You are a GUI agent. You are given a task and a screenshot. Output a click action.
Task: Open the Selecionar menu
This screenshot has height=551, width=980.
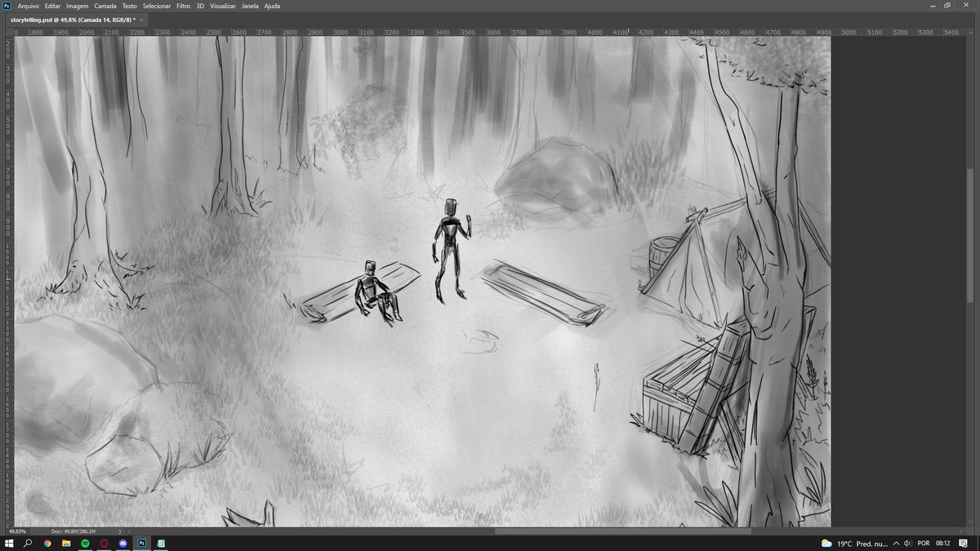point(157,6)
